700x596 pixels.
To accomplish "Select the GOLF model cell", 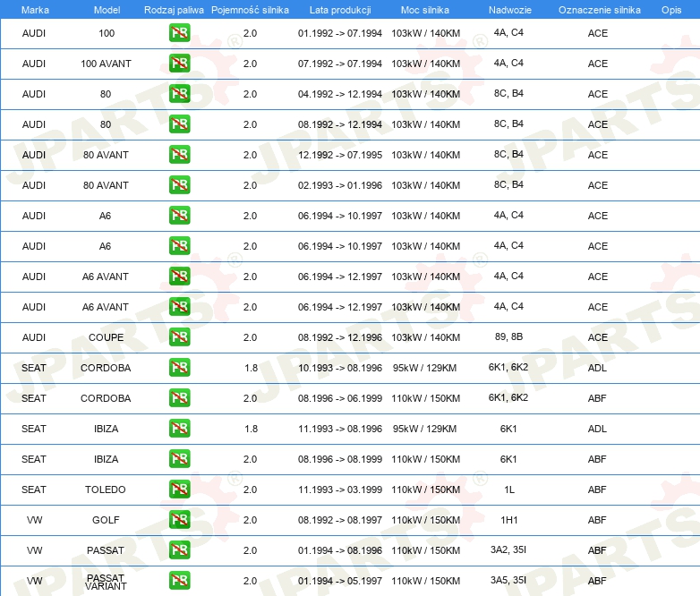I will (106, 520).
